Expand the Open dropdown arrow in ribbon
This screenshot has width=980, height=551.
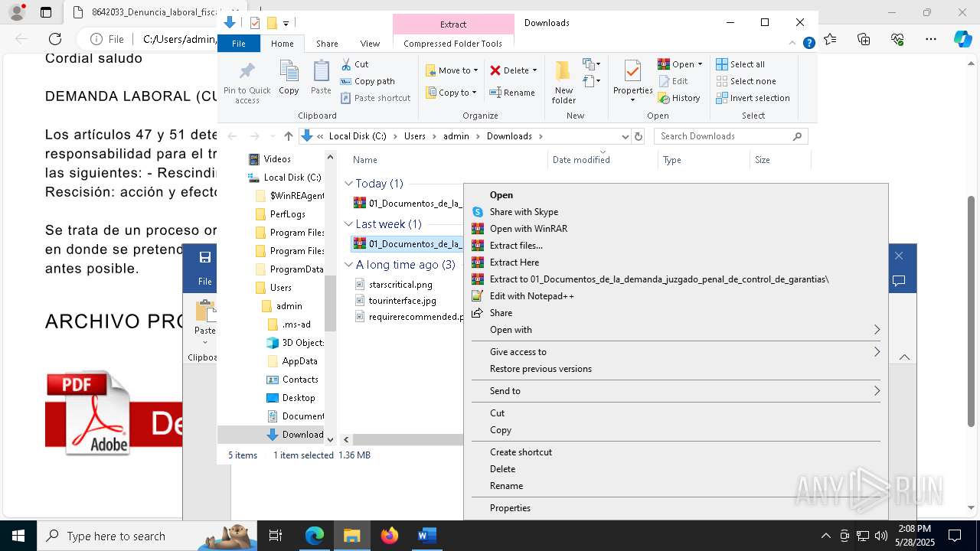coord(700,64)
